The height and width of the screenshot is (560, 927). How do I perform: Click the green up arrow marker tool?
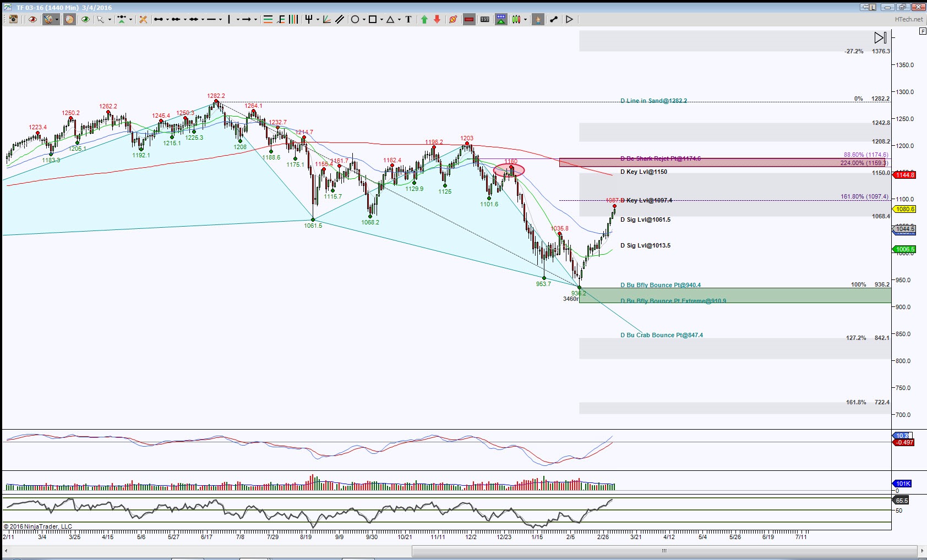tap(424, 19)
